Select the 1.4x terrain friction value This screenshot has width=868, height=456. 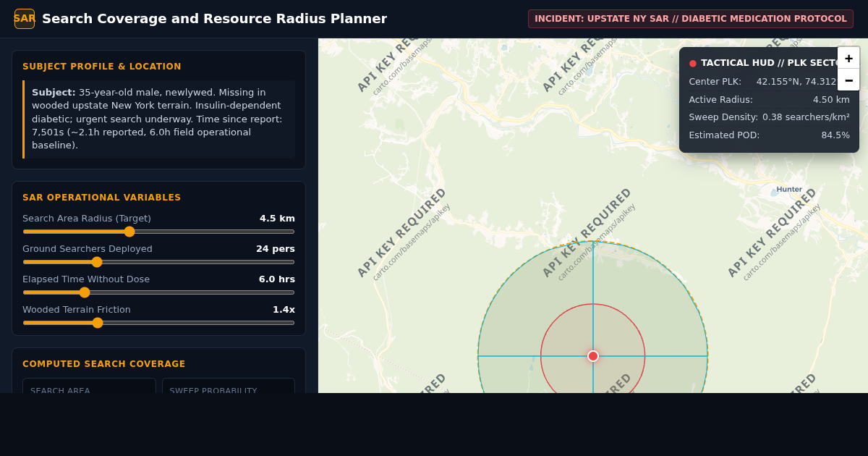[x=284, y=310]
